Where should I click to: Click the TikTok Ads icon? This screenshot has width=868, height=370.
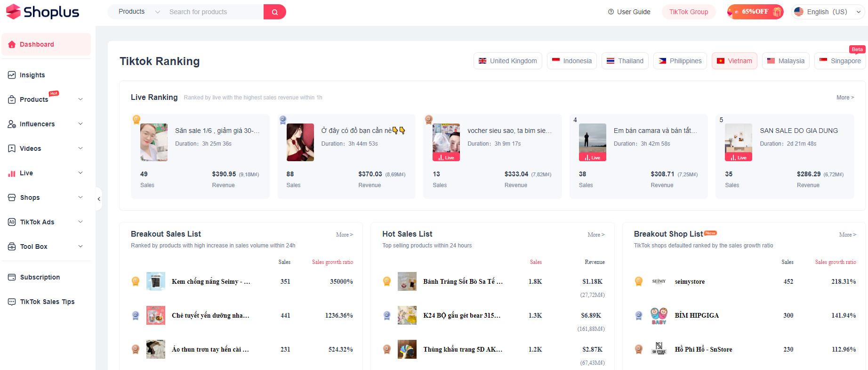point(12,222)
